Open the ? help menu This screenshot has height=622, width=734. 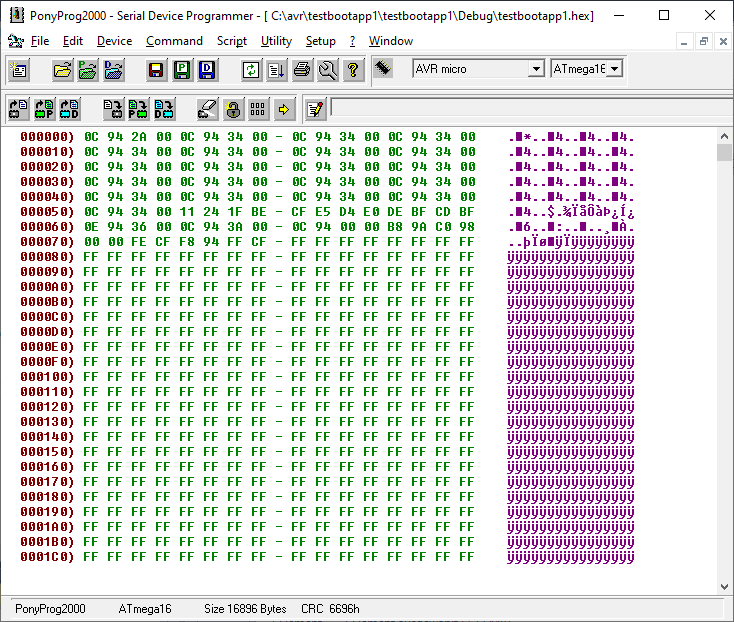point(352,41)
